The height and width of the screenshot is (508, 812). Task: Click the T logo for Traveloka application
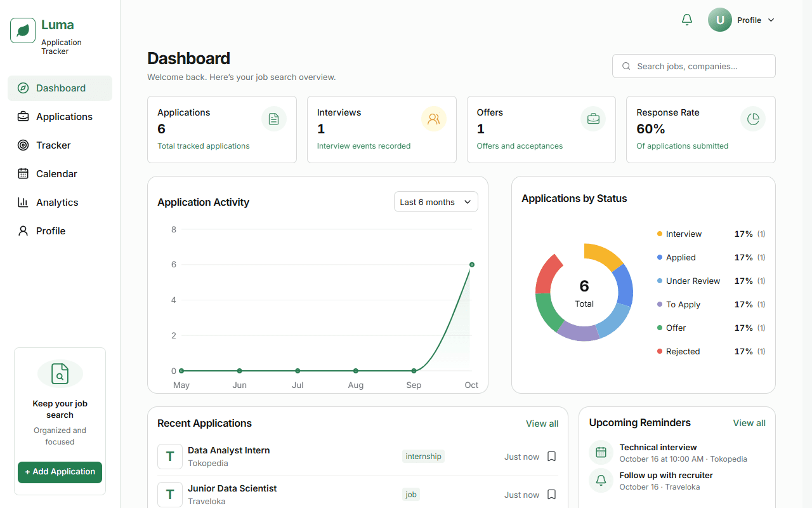coord(170,495)
